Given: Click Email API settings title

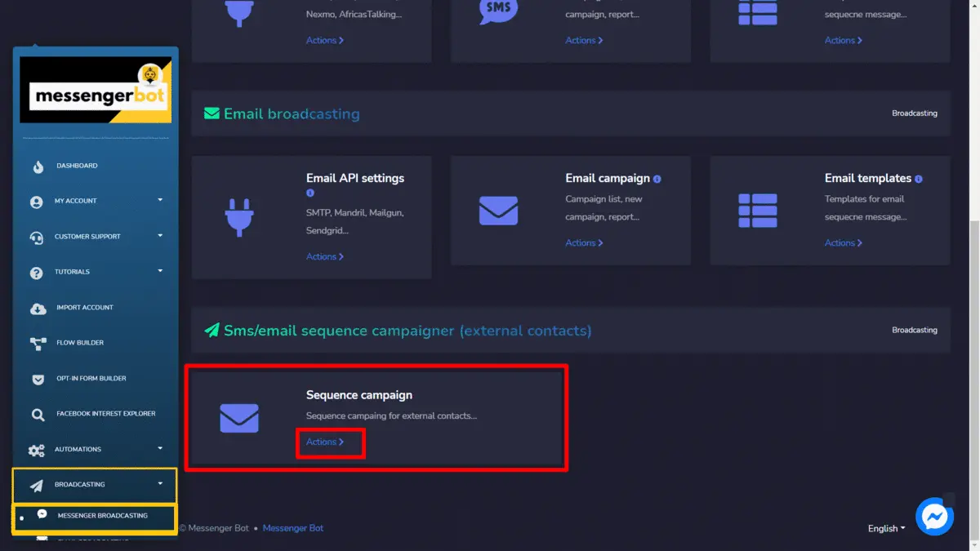Looking at the screenshot, I should tap(355, 178).
